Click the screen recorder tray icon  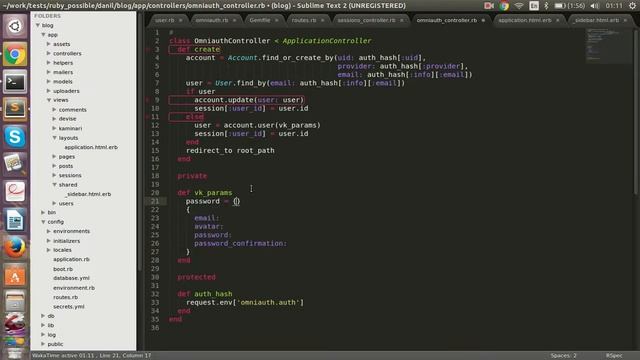tap(489, 6)
